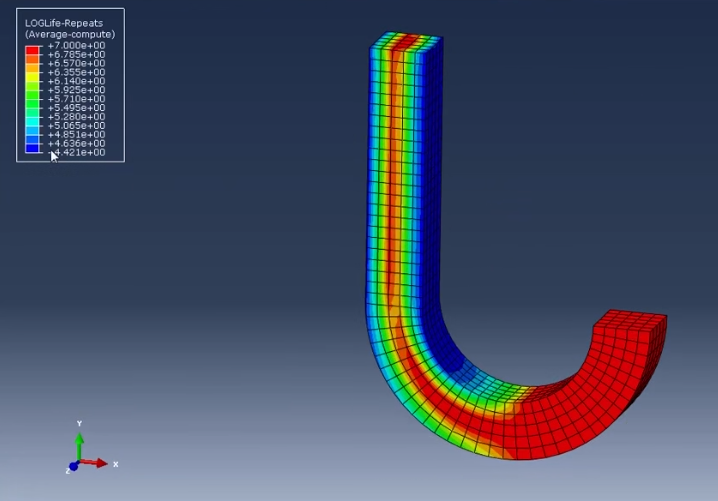This screenshot has width=718, height=501.
Task: Click the red X axis arrow of view triad
Action: point(94,463)
